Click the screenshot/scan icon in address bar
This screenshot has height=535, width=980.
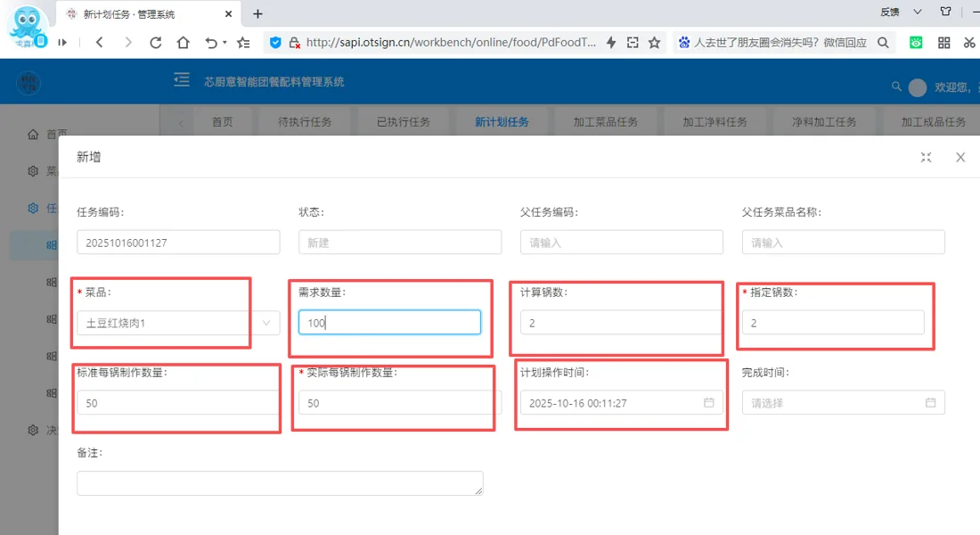tap(633, 43)
